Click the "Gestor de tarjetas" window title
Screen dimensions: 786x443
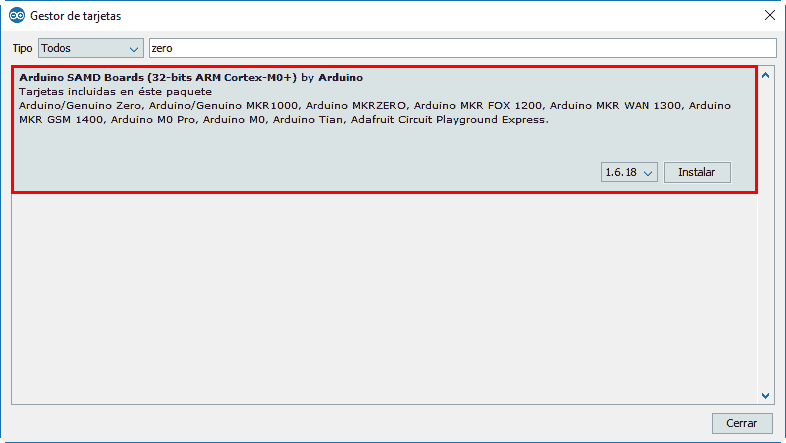point(76,16)
